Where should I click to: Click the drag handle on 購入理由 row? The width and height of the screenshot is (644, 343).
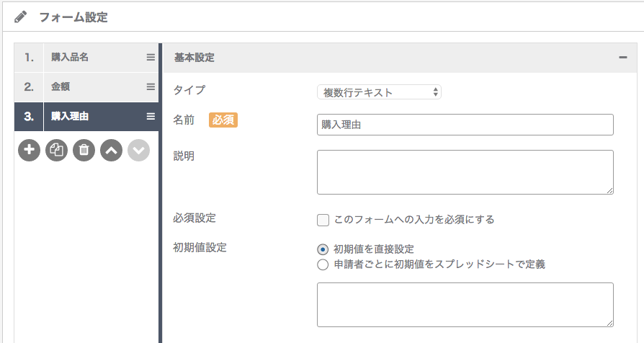click(x=151, y=117)
